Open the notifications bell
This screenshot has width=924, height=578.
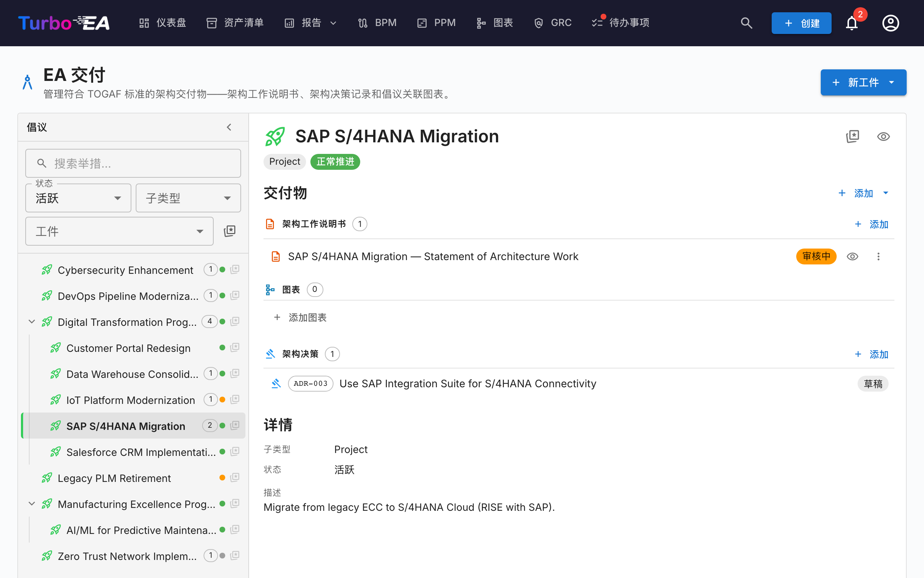point(851,23)
